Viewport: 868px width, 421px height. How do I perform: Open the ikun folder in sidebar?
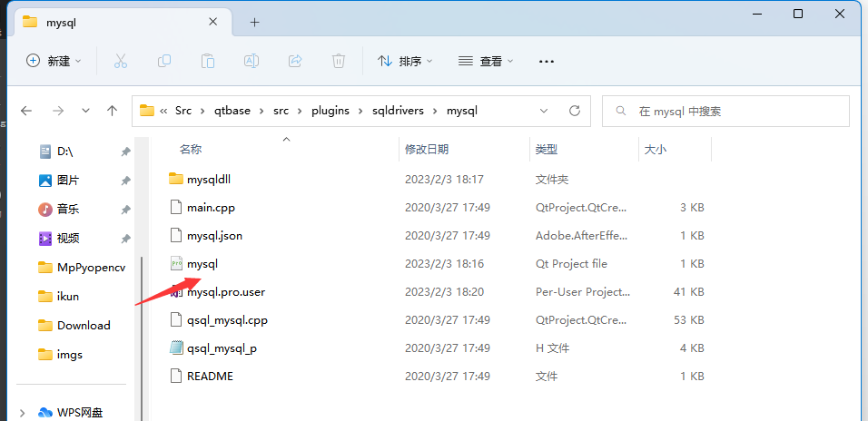point(59,297)
